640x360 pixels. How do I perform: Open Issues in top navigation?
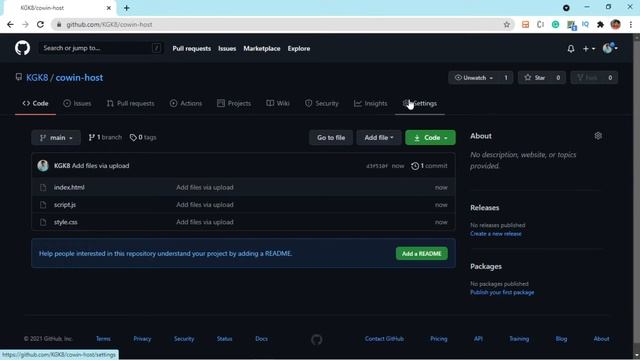tap(227, 49)
